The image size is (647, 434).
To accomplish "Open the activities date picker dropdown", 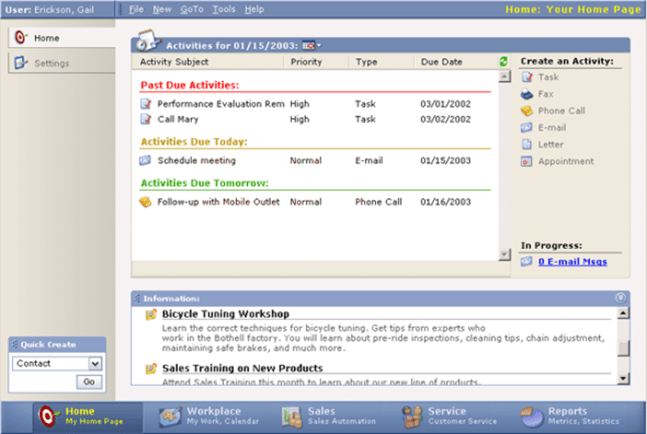I will coord(311,45).
